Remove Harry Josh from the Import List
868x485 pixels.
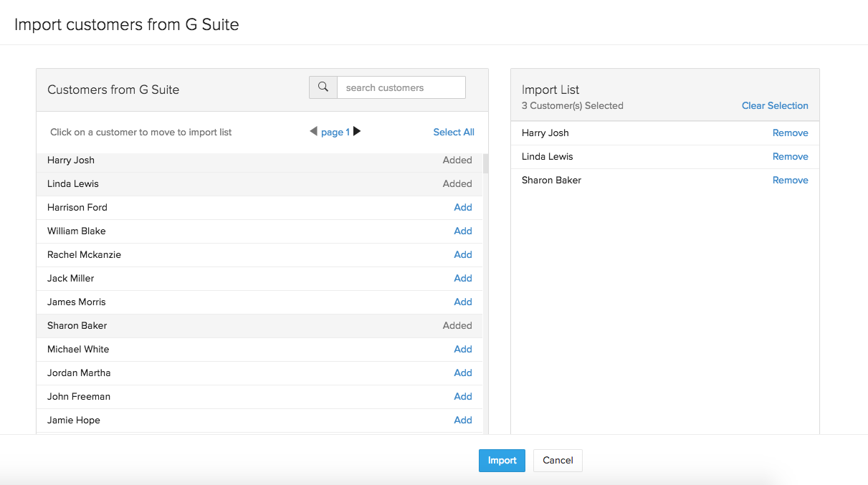(790, 133)
